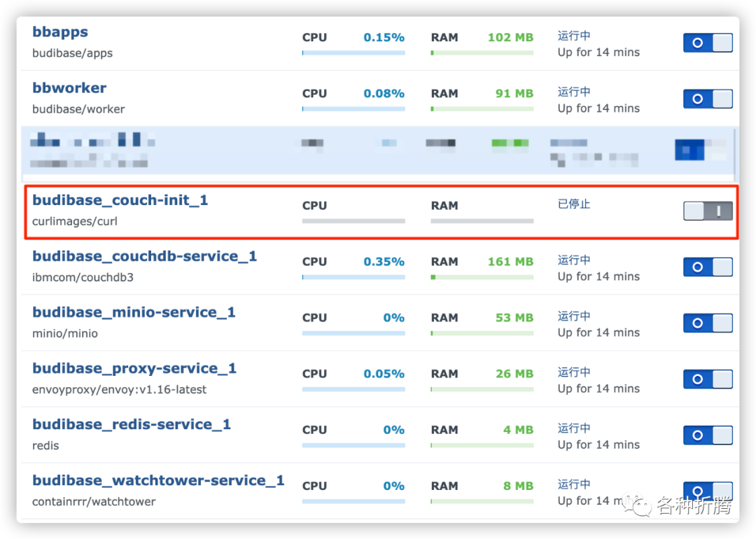This screenshot has width=756, height=539.
Task: Open the bbworker container name
Action: [x=69, y=87]
